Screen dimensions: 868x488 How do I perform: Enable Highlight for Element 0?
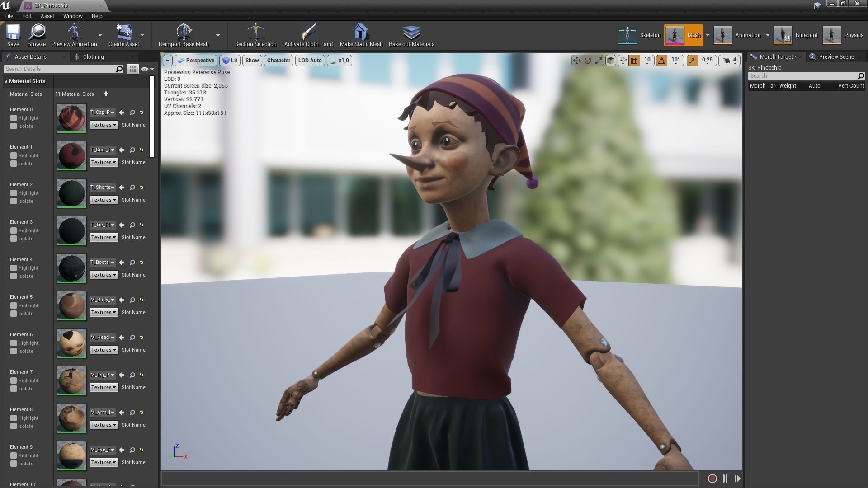coord(14,118)
